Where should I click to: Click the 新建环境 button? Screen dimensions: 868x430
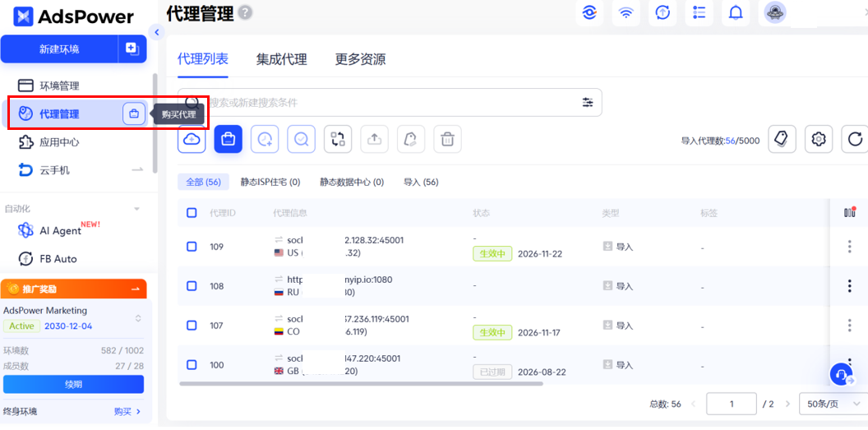point(59,49)
